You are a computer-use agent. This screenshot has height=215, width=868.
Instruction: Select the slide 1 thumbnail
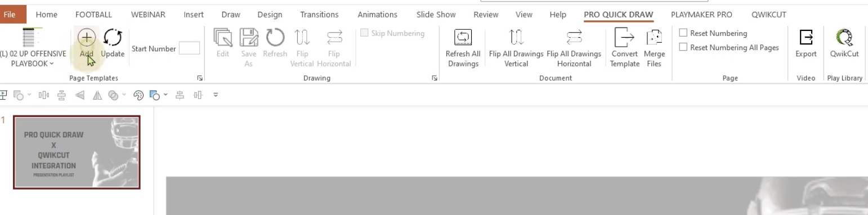[x=77, y=152]
